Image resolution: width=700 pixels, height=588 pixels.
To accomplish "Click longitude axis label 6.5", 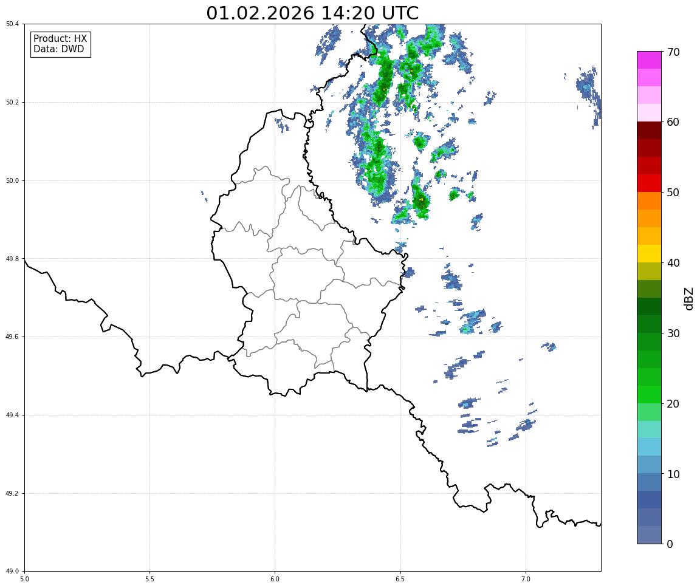I will [400, 579].
